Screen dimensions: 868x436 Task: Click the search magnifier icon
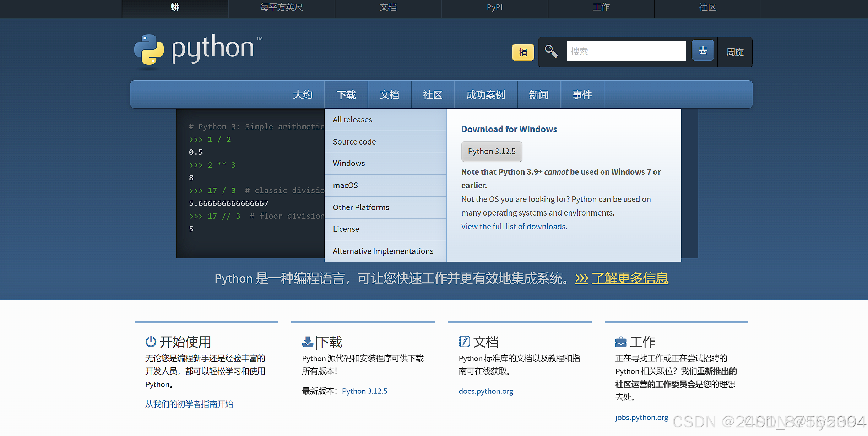pyautogui.click(x=551, y=51)
